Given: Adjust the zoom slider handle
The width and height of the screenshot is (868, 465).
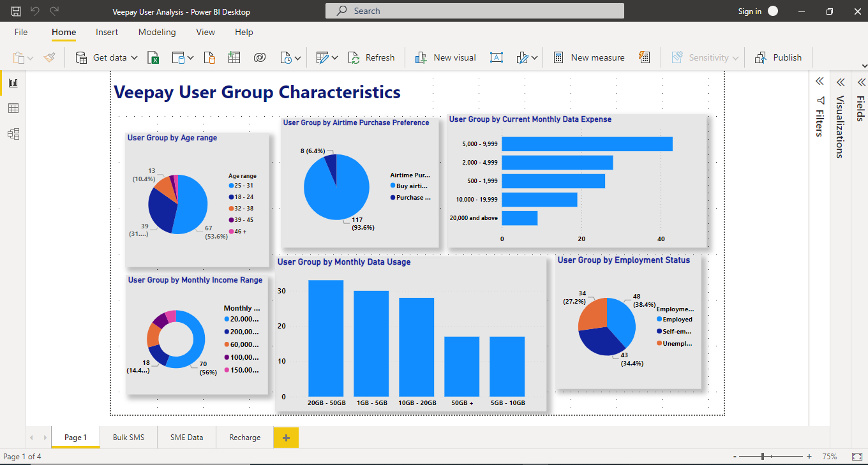Looking at the screenshot, I should tap(763, 457).
